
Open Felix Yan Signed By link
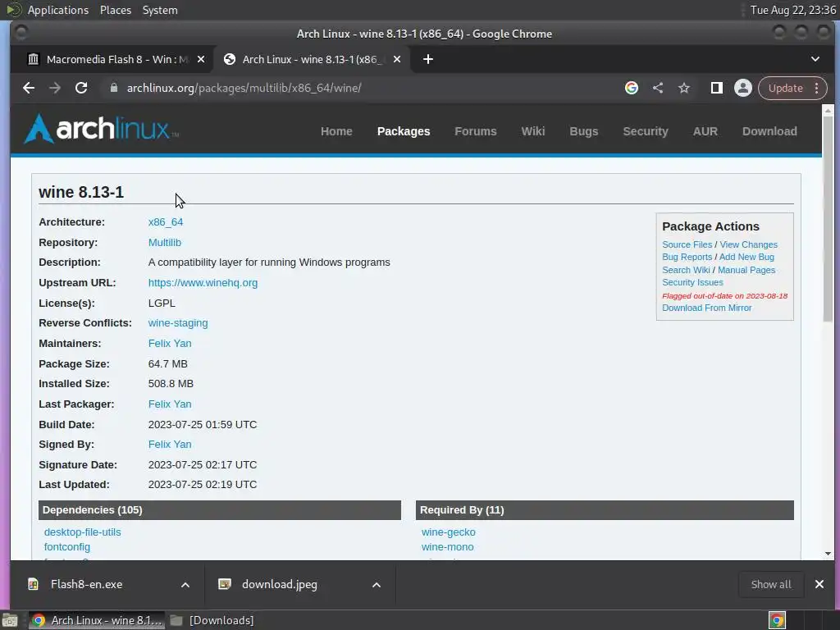pyautogui.click(x=169, y=444)
